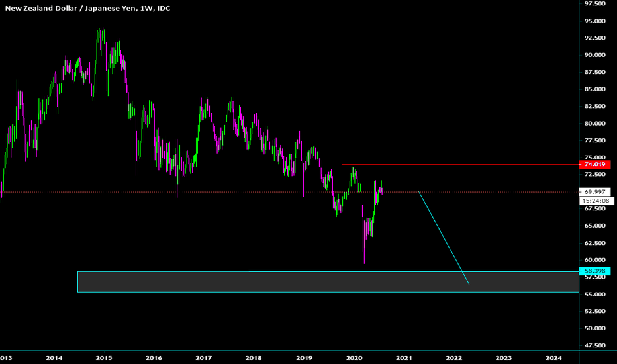This screenshot has height=364, width=617.
Task: Click the 95.000 price scale value
Action: click(x=594, y=21)
